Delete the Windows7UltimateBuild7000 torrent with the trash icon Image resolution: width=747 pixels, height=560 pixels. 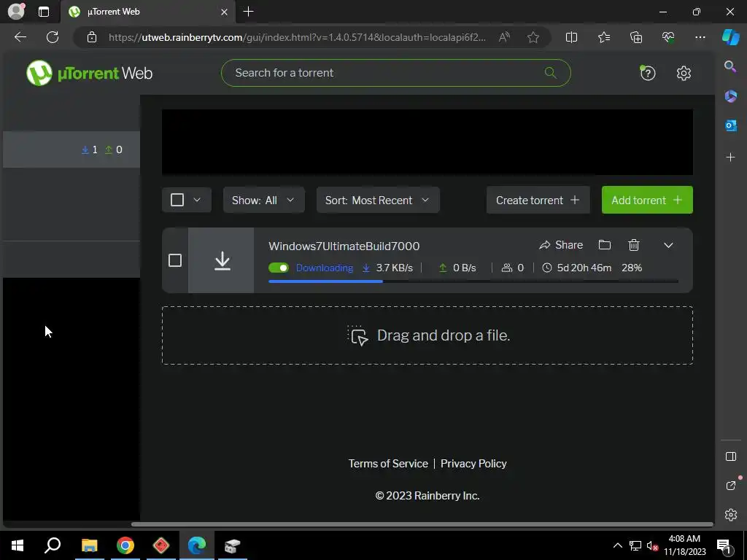(x=634, y=245)
